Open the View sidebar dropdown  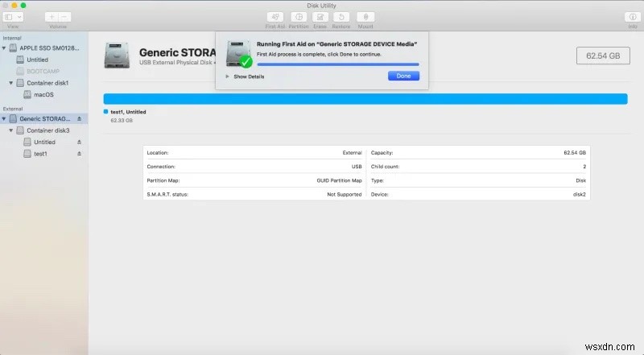click(x=13, y=17)
